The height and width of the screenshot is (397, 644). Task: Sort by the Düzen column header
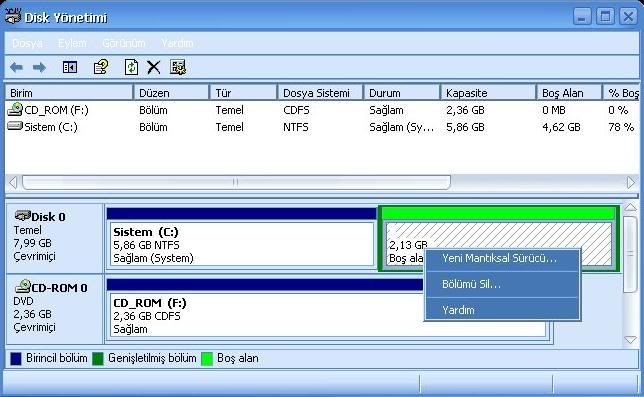171,93
